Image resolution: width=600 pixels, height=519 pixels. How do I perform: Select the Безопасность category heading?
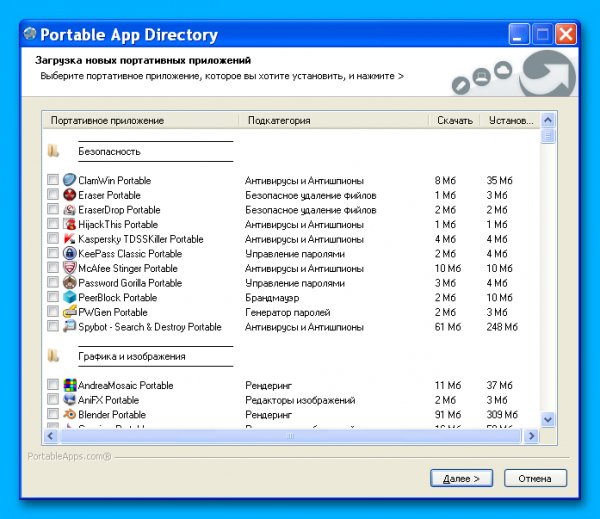pyautogui.click(x=109, y=152)
